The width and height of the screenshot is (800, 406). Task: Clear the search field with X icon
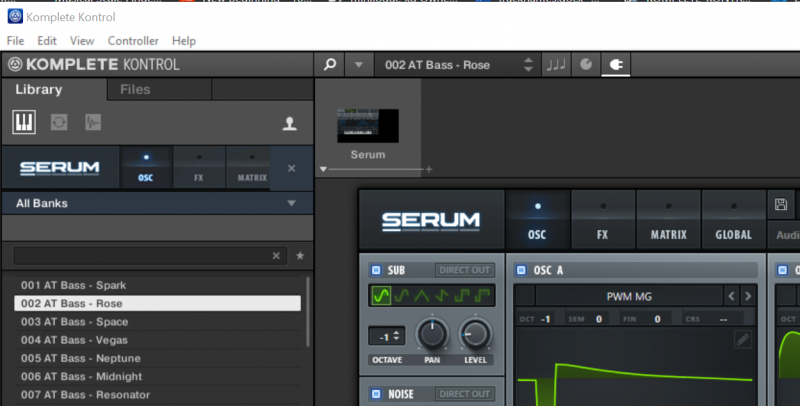(276, 256)
